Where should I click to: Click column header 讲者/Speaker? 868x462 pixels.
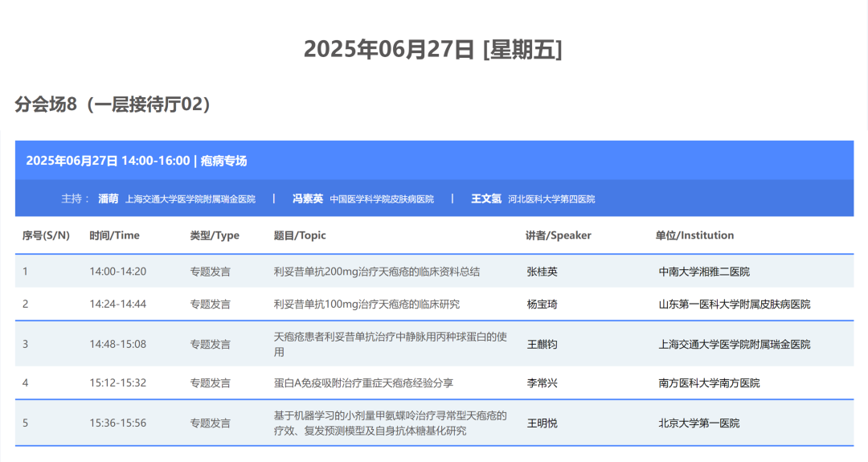click(x=559, y=235)
